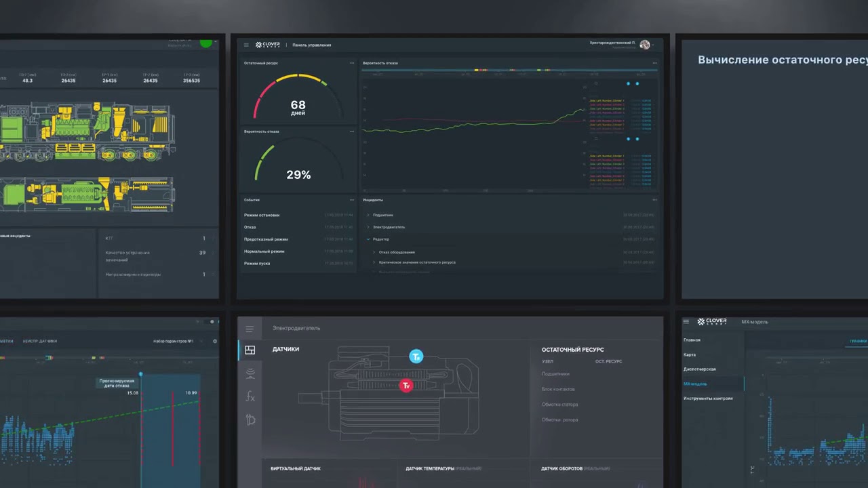Select Главная in МХ-модель sidebar

pos(692,340)
